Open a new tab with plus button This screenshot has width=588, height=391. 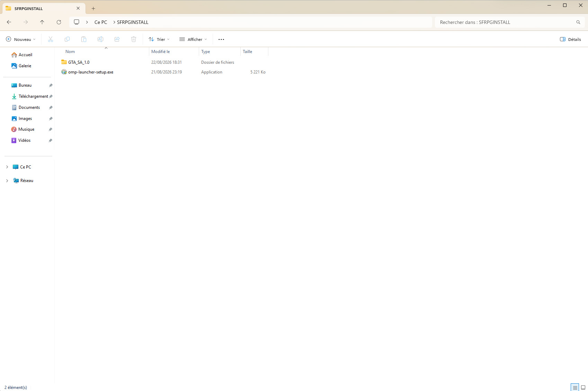click(93, 8)
